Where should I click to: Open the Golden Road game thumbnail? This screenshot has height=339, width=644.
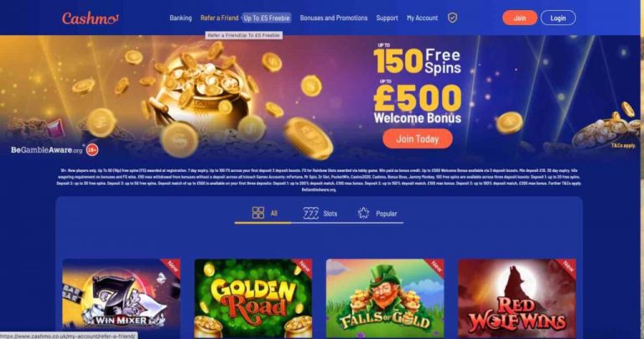253,299
